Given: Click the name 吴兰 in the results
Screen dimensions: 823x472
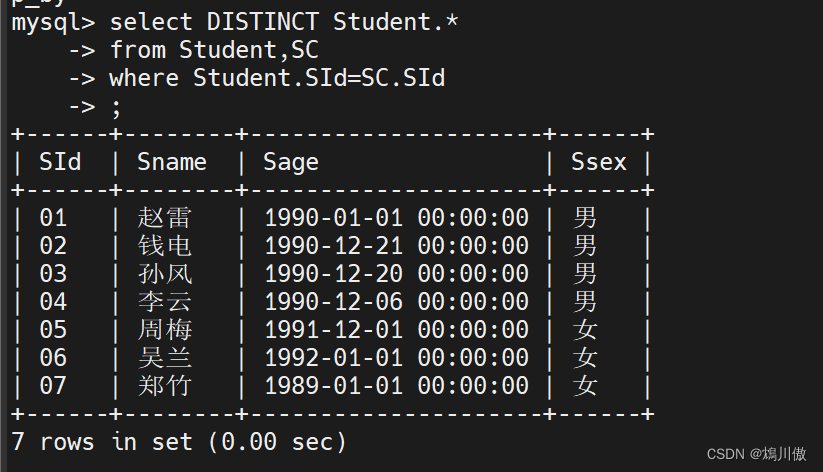Looking at the screenshot, I should [x=165, y=357].
